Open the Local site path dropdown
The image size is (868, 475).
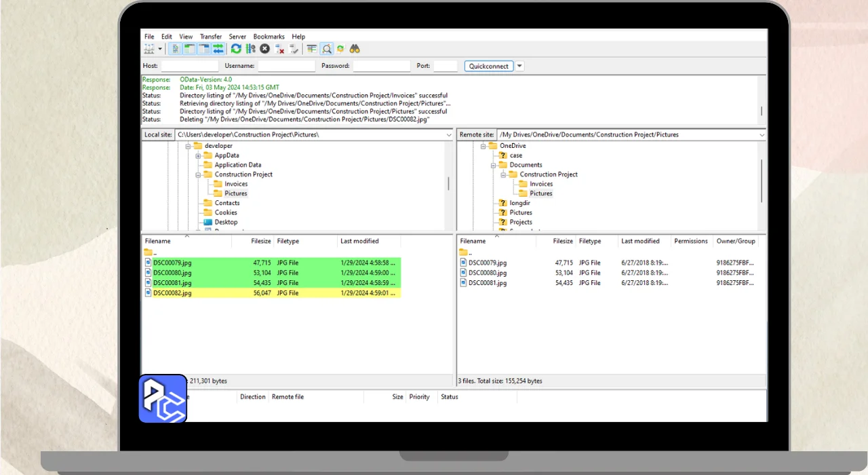pos(448,135)
